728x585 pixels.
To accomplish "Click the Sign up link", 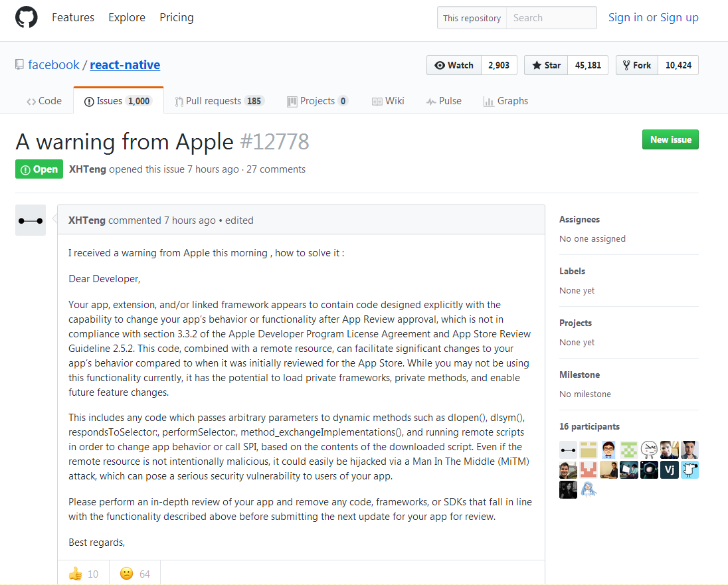I will click(680, 18).
